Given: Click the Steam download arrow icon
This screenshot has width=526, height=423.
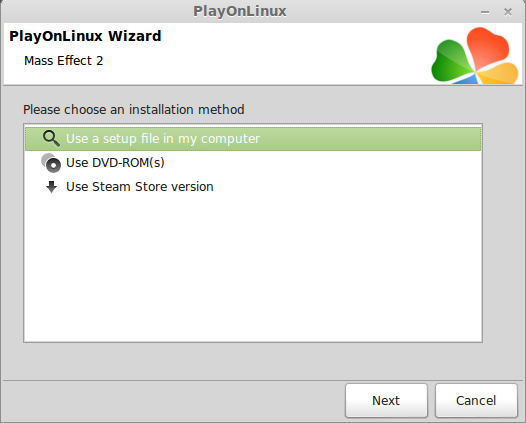Looking at the screenshot, I should pyautogui.click(x=51, y=187).
